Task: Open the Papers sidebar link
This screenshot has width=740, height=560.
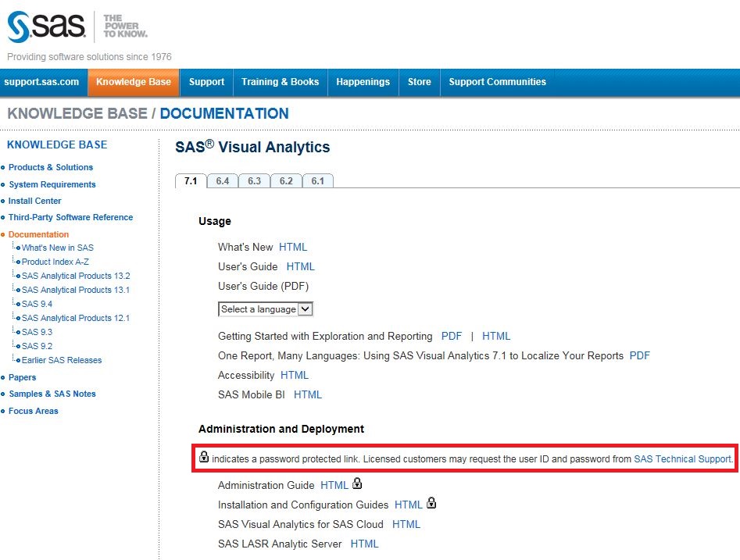Action: [x=22, y=377]
